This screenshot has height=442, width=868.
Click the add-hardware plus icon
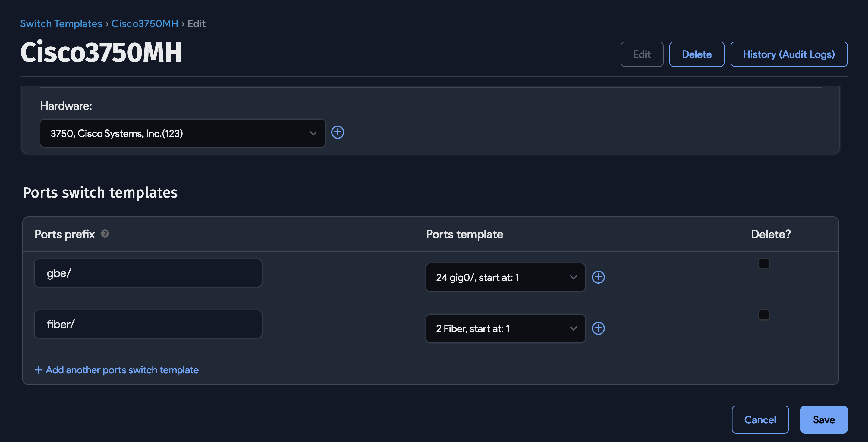click(337, 132)
